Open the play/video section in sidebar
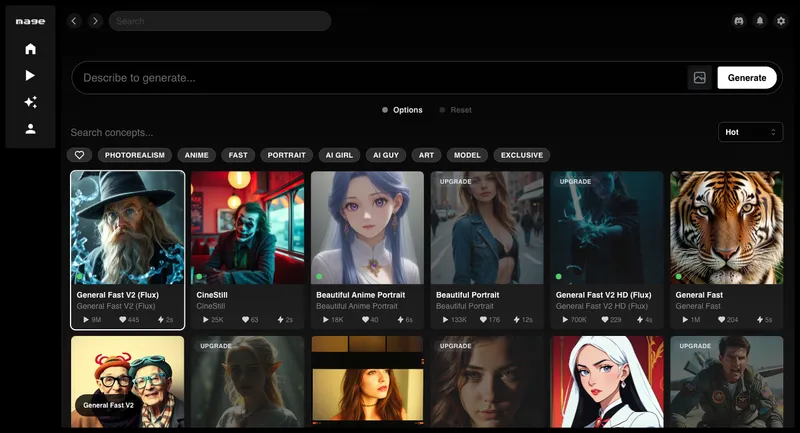Image resolution: width=800 pixels, height=433 pixels. 30,75
